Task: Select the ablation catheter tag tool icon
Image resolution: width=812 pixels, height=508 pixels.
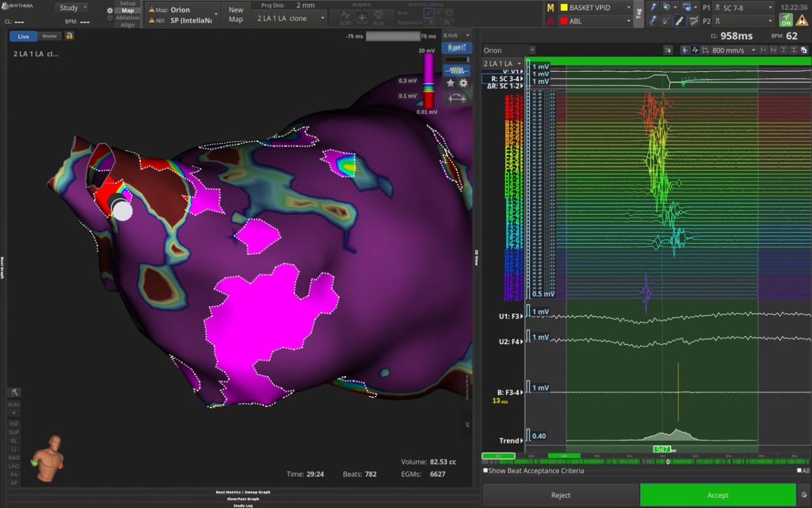Action: pos(680,21)
